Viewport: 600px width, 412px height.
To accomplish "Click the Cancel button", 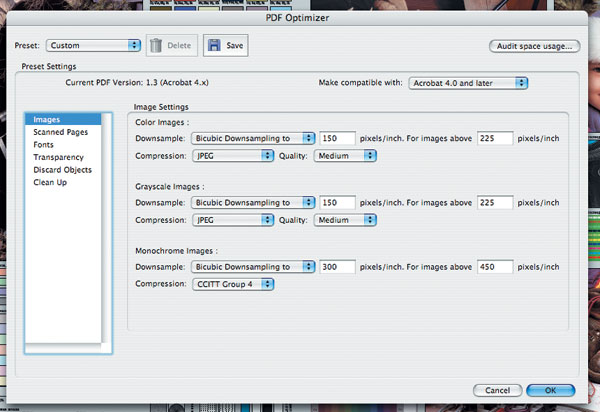I will point(497,390).
